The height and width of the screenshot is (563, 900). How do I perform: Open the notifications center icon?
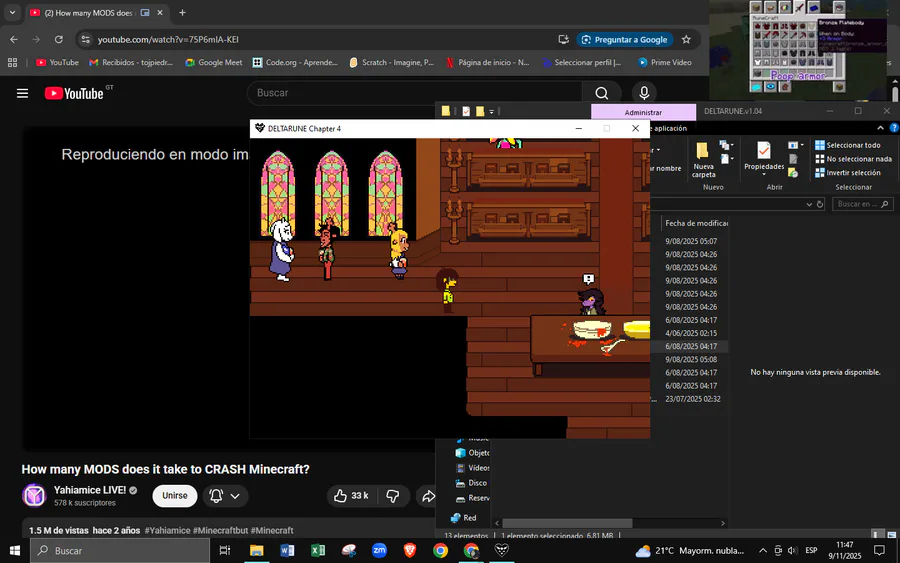click(x=879, y=550)
